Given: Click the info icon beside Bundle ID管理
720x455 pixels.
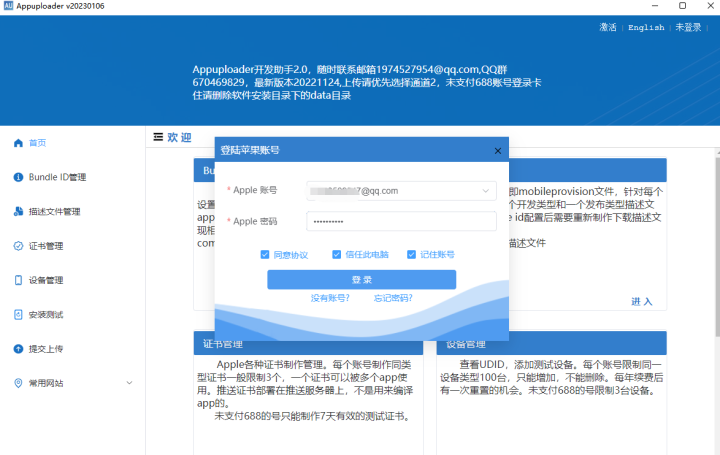Looking at the screenshot, I should [18, 177].
